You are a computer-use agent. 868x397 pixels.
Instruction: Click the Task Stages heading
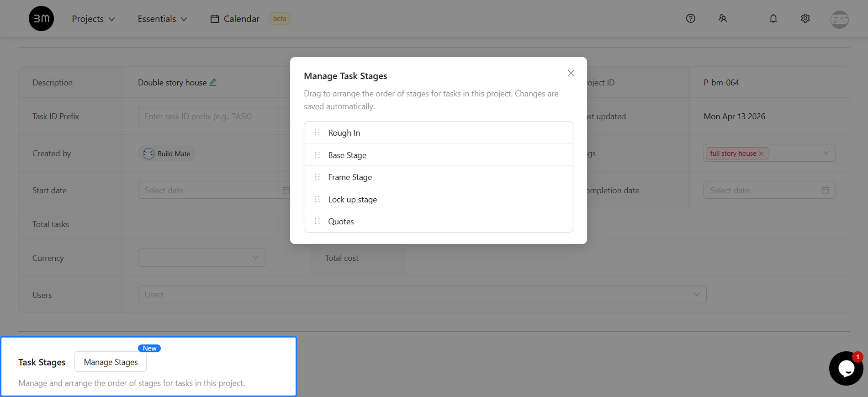(x=42, y=362)
